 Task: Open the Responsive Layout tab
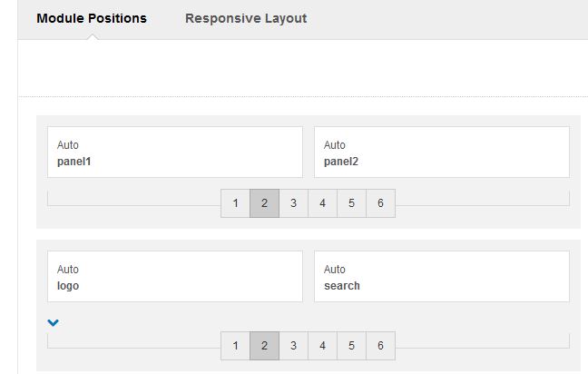(246, 18)
